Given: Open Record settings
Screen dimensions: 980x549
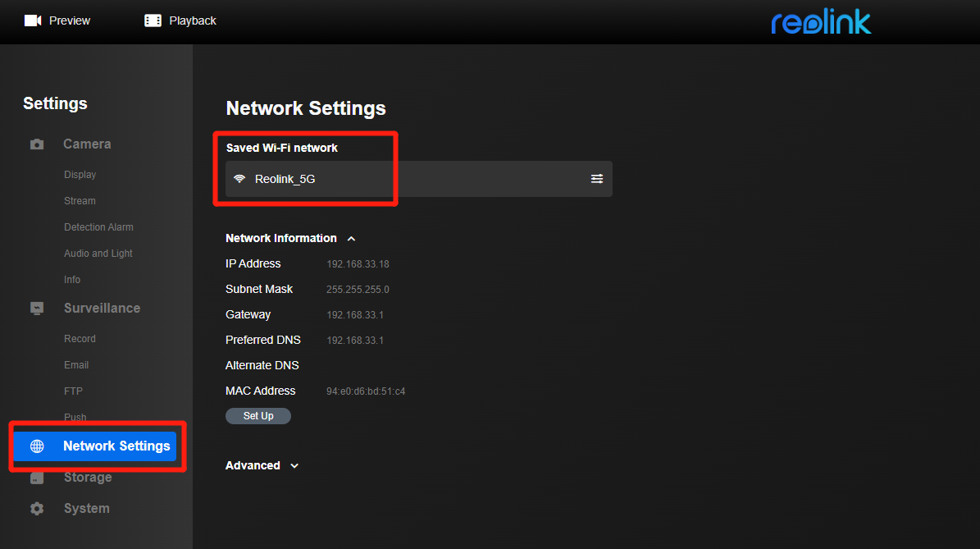Looking at the screenshot, I should [x=80, y=338].
